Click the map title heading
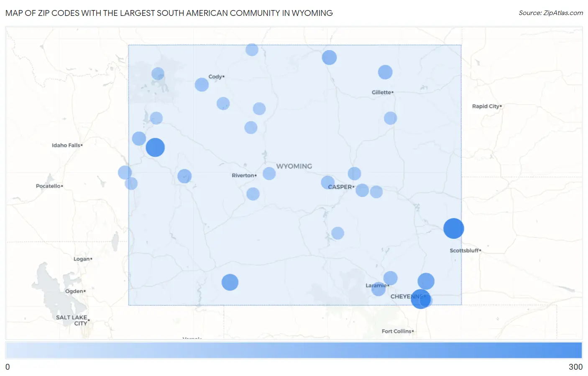This screenshot has width=588, height=376. (169, 13)
